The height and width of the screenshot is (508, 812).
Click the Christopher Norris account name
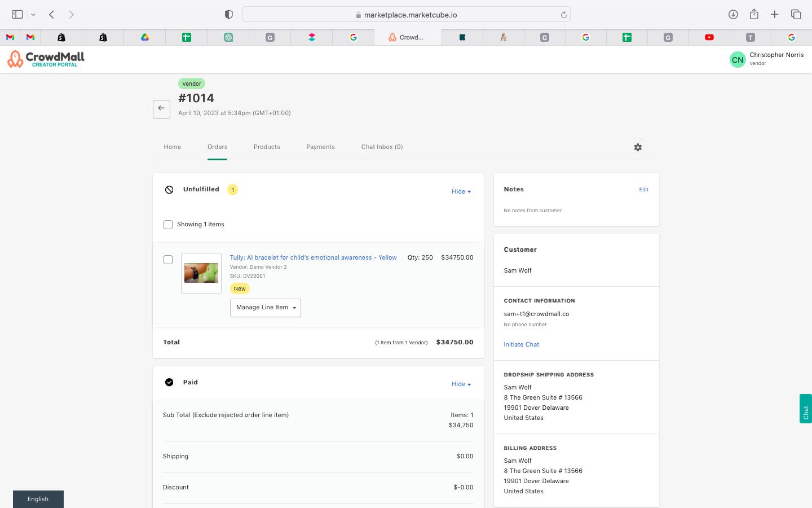(776, 55)
